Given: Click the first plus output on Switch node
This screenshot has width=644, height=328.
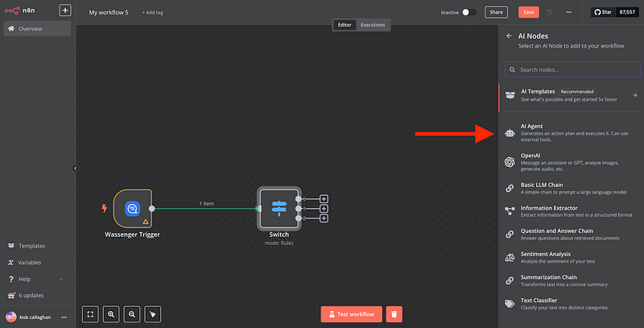Looking at the screenshot, I should pyautogui.click(x=324, y=198).
